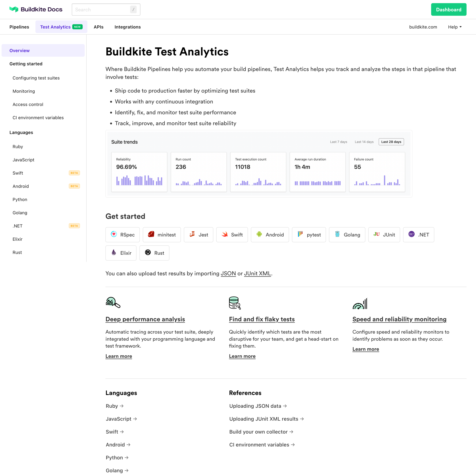Viewport: 476px width, 476px height.
Task: Open CI environment variables reference link
Action: coord(262,445)
